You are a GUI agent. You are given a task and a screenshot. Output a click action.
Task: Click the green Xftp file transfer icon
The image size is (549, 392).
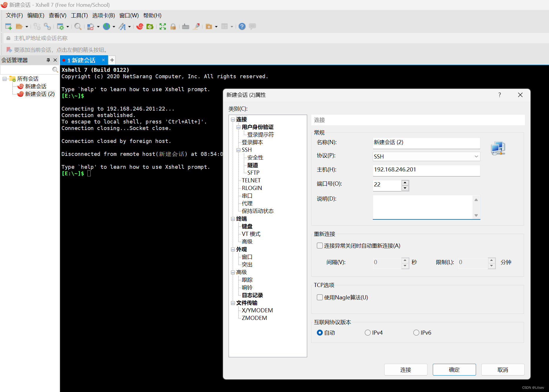pos(150,26)
